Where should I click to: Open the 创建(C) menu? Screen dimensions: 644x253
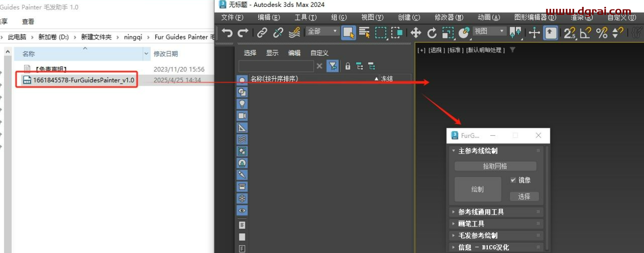tap(409, 17)
